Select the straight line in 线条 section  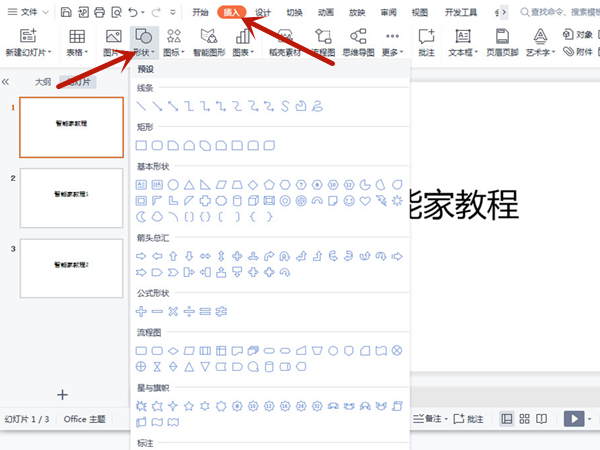click(x=141, y=105)
